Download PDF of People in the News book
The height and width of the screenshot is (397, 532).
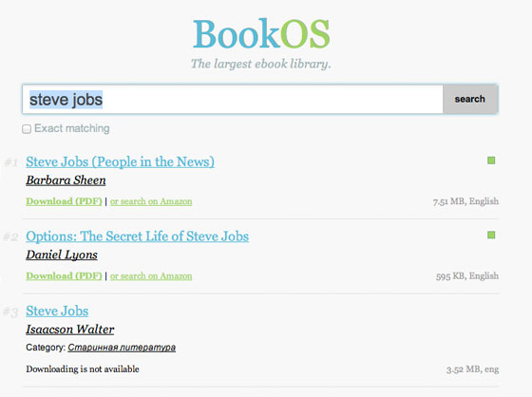click(x=64, y=201)
